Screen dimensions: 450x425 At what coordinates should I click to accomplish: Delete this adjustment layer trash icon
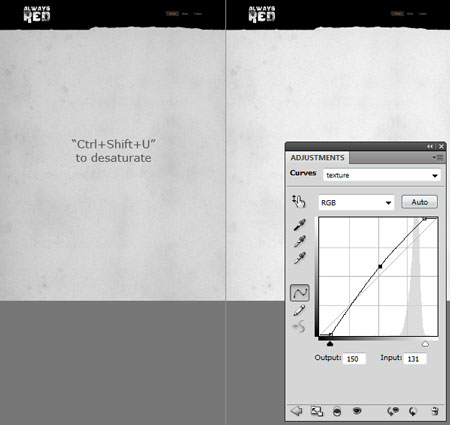pos(435,411)
